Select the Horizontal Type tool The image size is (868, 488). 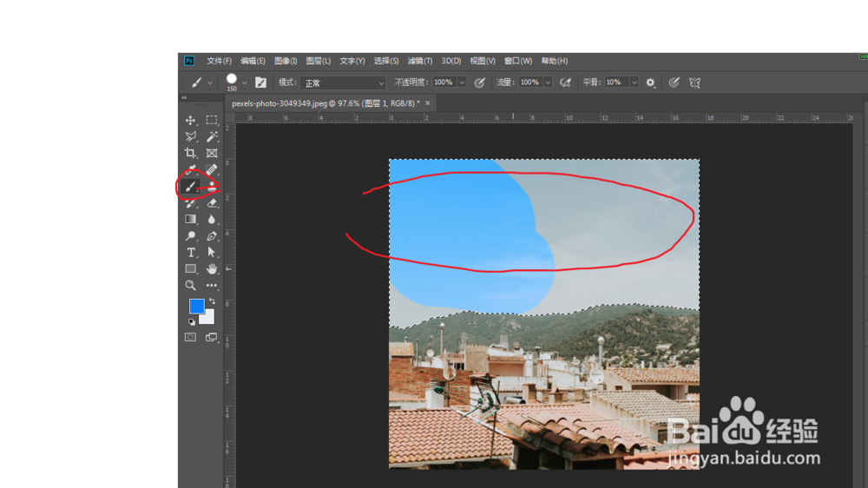pyautogui.click(x=190, y=253)
